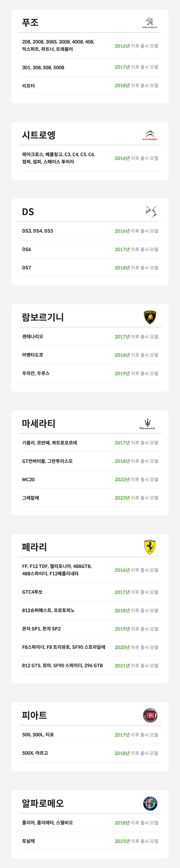
Task: Click the DS brand logo
Action: [x=151, y=212]
